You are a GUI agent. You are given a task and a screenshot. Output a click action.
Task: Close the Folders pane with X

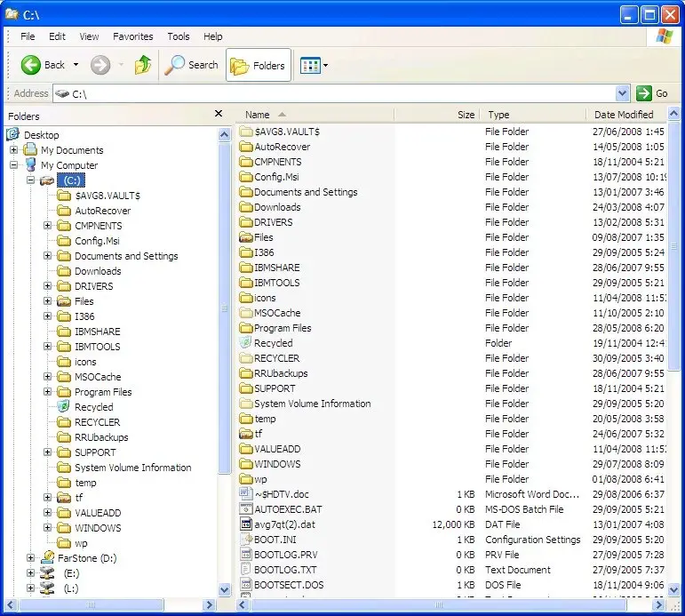point(219,114)
